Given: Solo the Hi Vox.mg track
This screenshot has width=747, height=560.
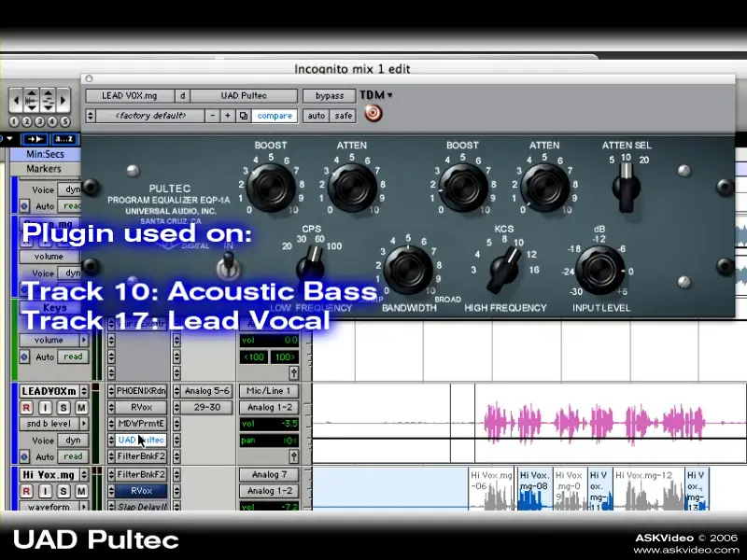Looking at the screenshot, I should click(63, 491).
